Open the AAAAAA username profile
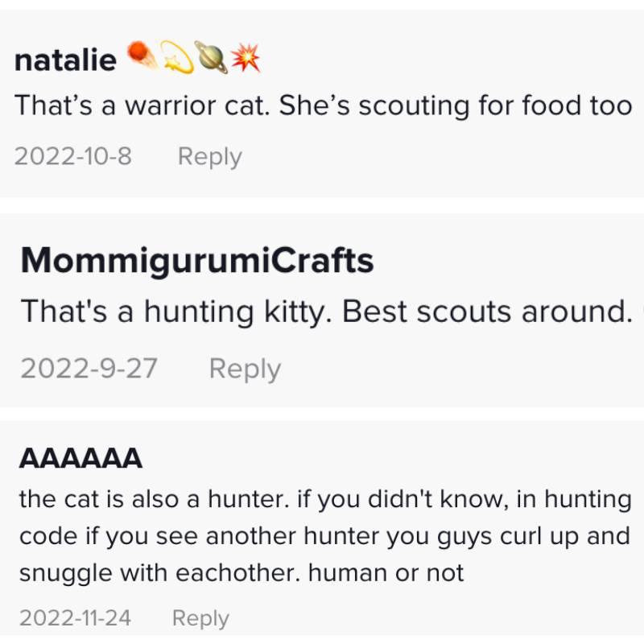The height and width of the screenshot is (644, 644). [80, 458]
